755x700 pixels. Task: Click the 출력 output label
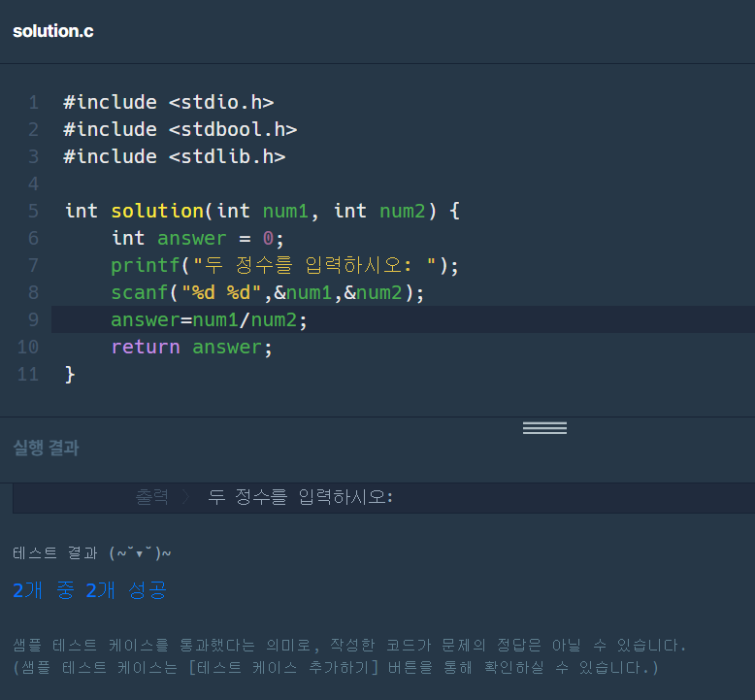151,497
